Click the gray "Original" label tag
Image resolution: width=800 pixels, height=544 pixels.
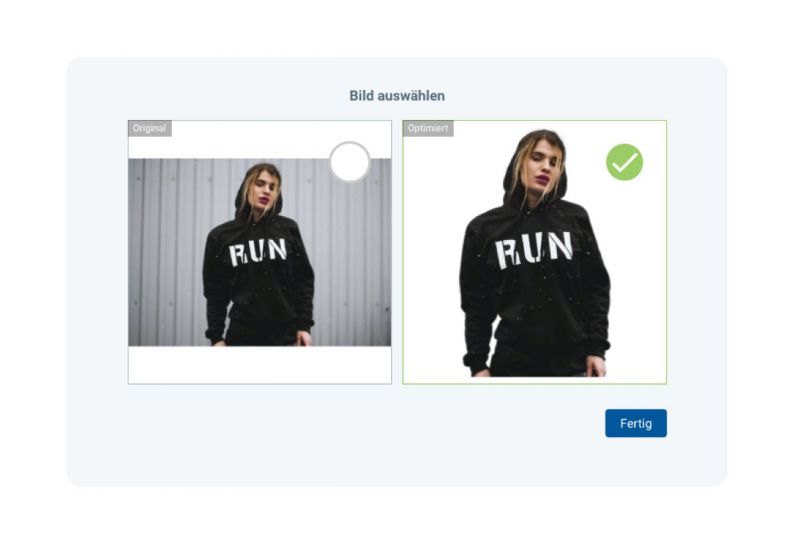tap(149, 128)
